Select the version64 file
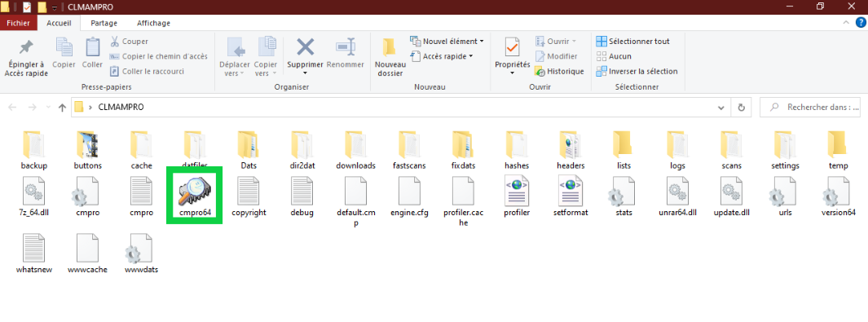The width and height of the screenshot is (868, 322). tap(839, 197)
